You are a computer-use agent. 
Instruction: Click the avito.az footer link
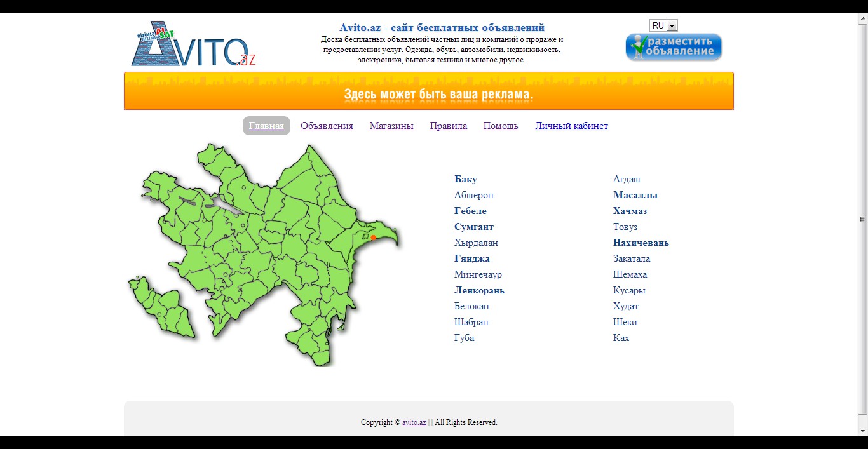[414, 422]
